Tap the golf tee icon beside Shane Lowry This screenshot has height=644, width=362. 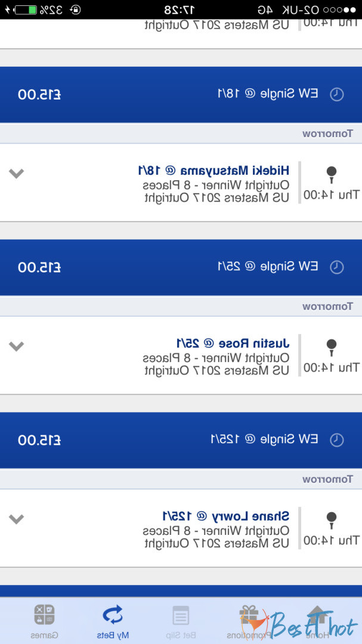[332, 520]
